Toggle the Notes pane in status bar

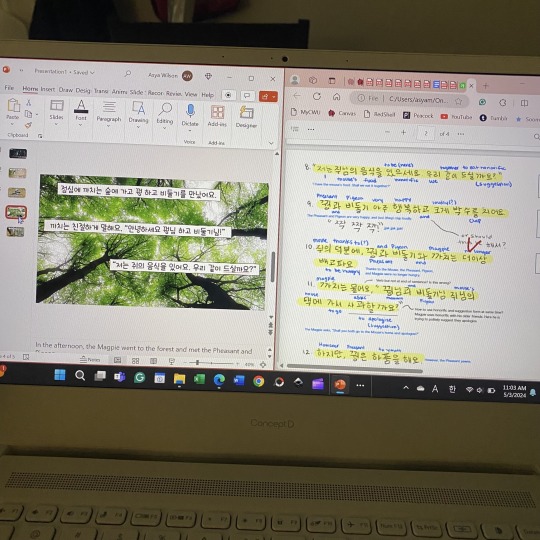coord(90,360)
